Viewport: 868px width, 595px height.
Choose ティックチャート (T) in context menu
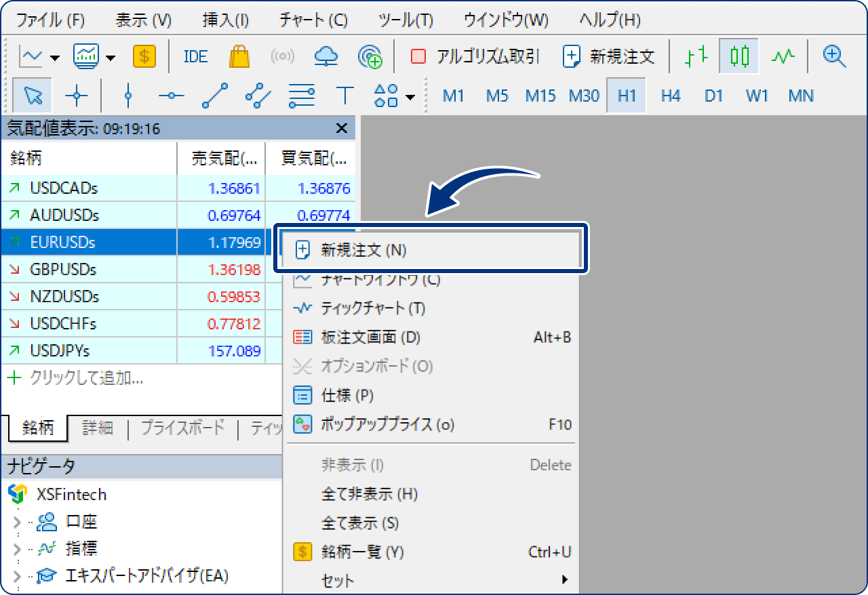pyautogui.click(x=431, y=308)
